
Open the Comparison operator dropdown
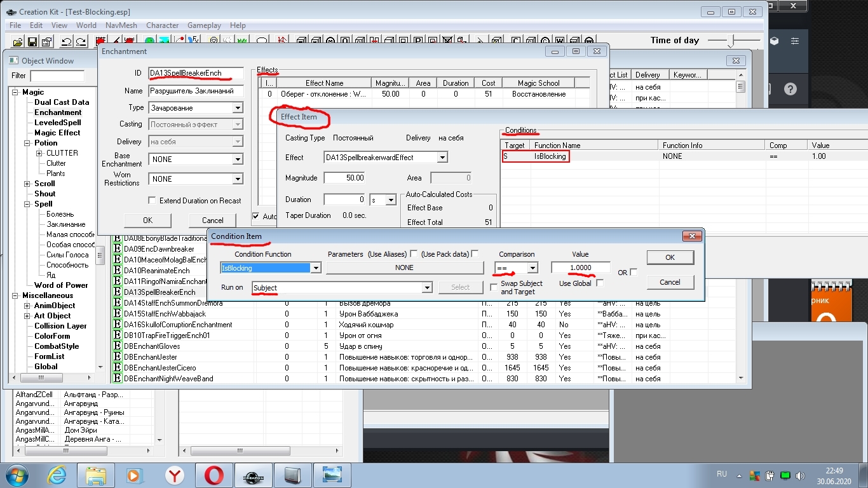point(532,268)
